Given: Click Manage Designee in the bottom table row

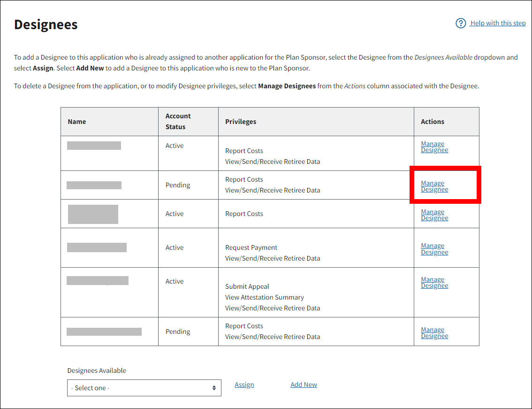Looking at the screenshot, I should [434, 333].
